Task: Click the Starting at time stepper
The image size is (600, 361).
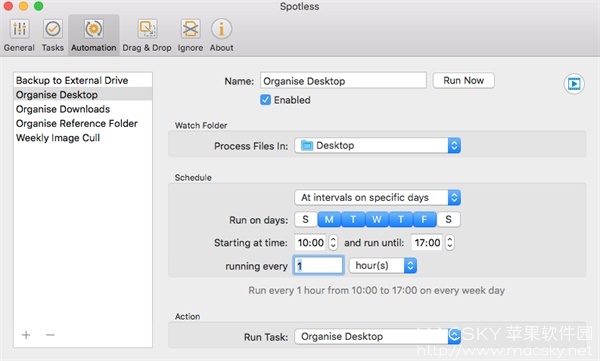Action: pos(333,242)
